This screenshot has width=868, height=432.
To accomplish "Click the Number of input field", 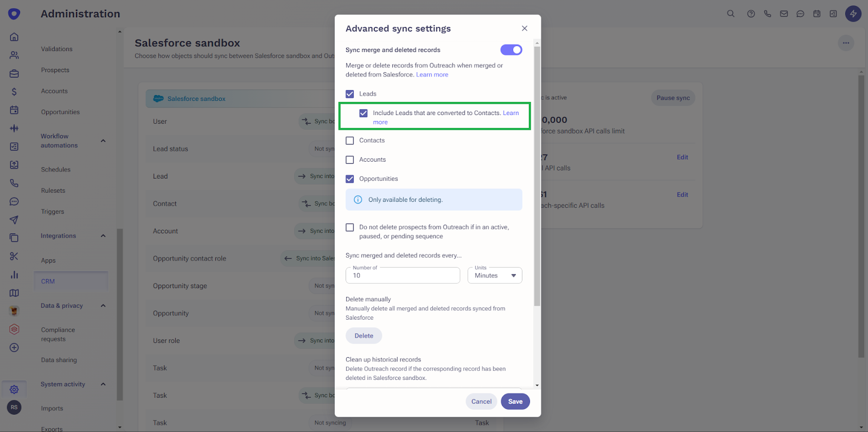I will tap(403, 275).
